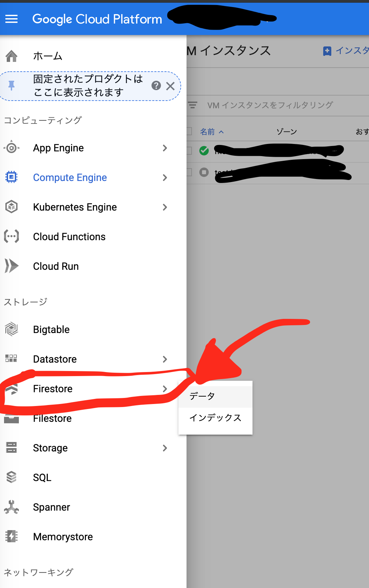
Task: Sort by the name column arrow
Action: (221, 132)
